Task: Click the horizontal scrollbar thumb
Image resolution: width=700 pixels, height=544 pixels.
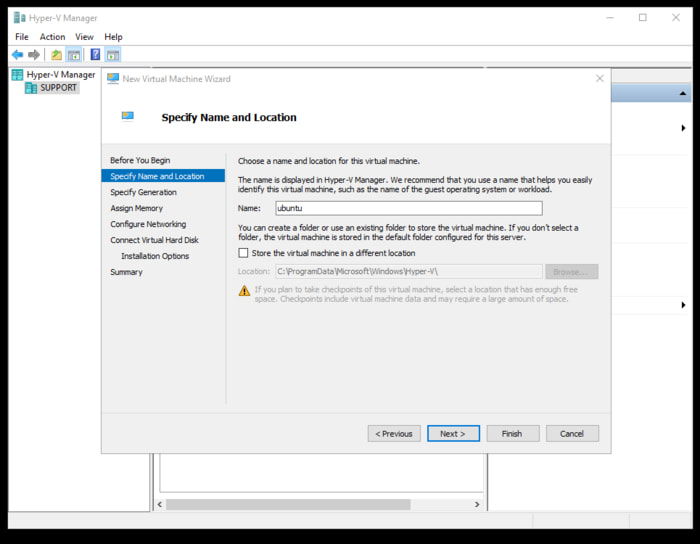Action: pyautogui.click(x=288, y=504)
